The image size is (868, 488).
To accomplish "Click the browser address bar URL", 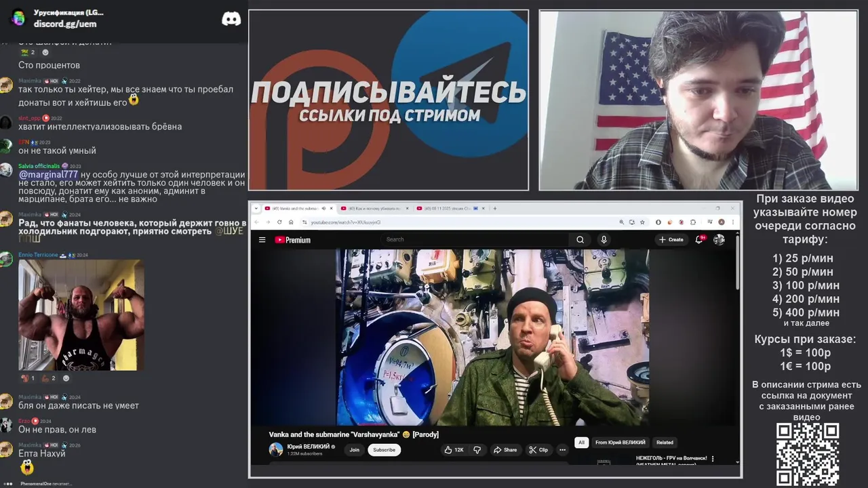I will tap(346, 222).
